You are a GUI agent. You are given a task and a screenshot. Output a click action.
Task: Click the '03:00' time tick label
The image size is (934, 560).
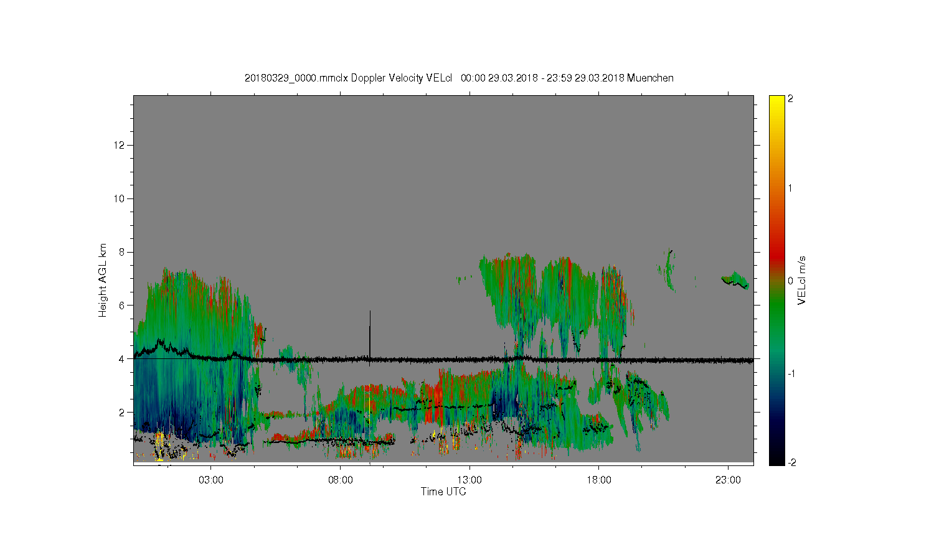[x=211, y=480]
